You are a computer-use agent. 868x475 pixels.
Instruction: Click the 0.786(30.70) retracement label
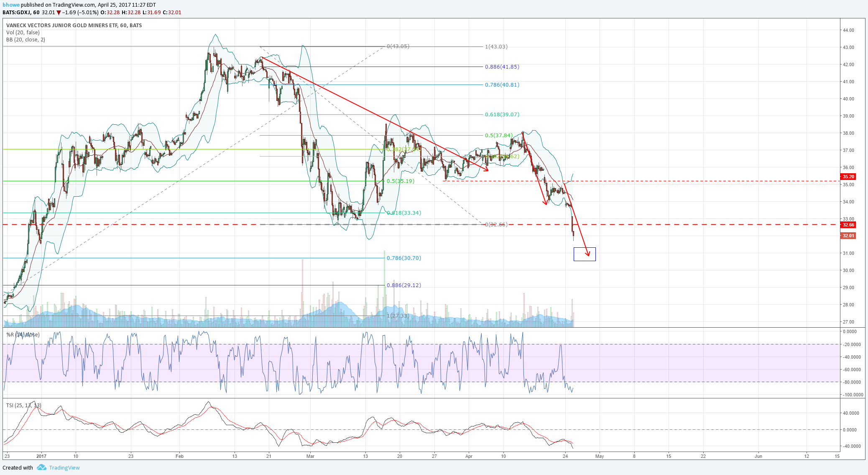click(404, 258)
